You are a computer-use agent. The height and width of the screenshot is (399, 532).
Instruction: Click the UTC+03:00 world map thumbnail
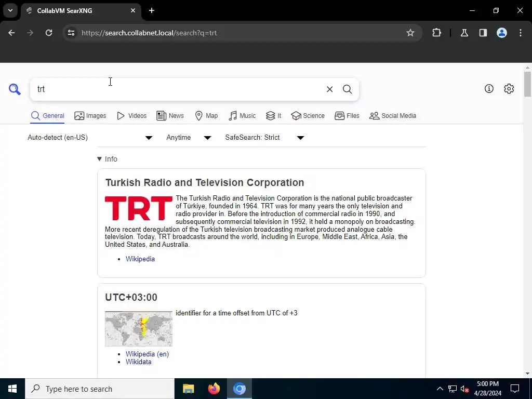(138, 329)
